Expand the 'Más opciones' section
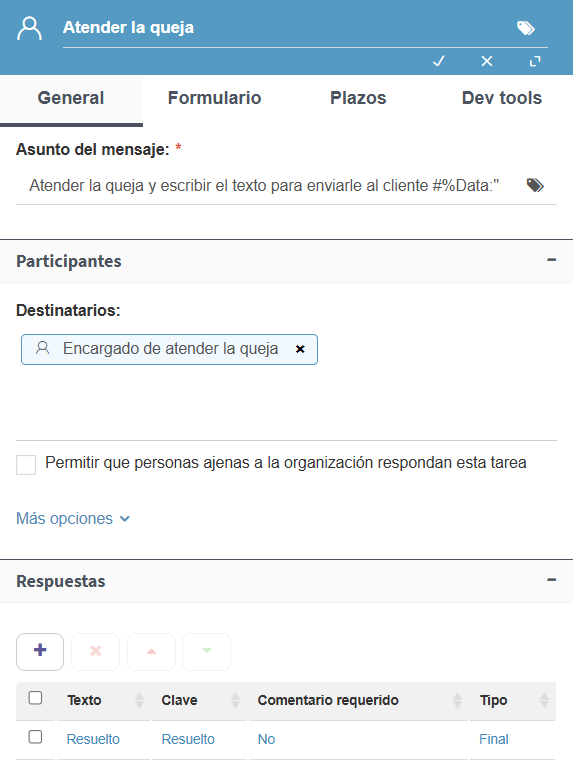 (73, 519)
